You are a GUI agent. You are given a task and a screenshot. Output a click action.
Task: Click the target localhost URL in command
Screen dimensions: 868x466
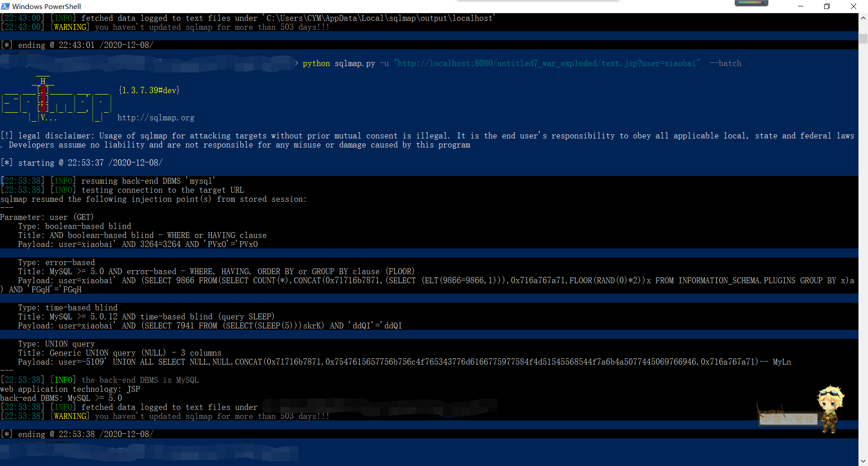[x=547, y=63]
